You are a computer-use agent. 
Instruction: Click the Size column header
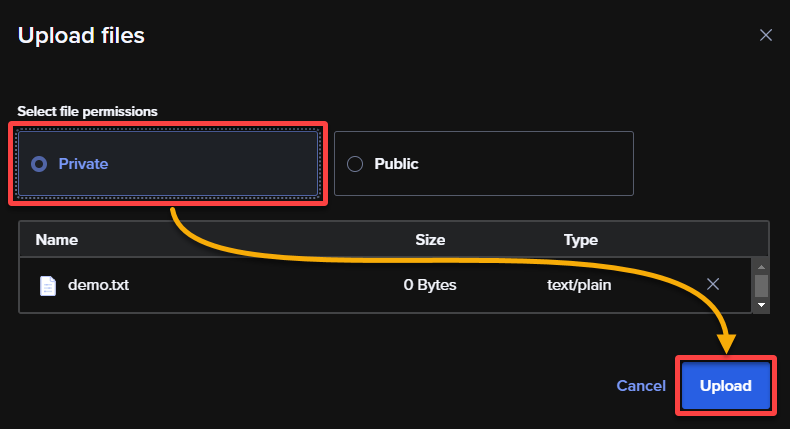point(430,239)
